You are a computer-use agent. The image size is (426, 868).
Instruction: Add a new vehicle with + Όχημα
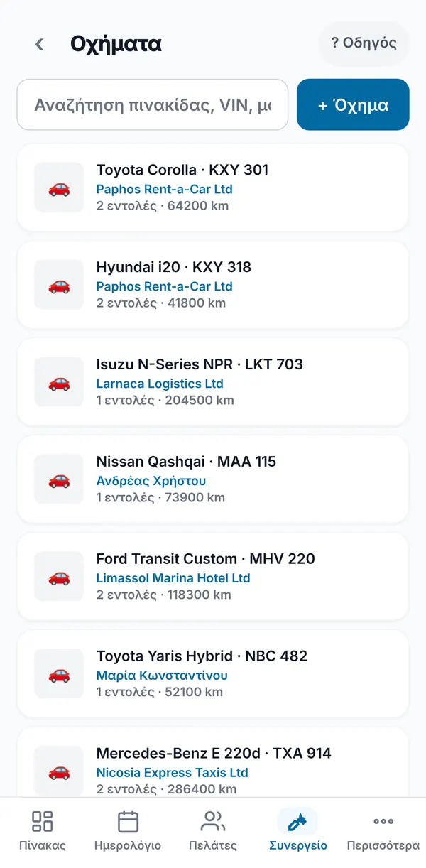[353, 104]
